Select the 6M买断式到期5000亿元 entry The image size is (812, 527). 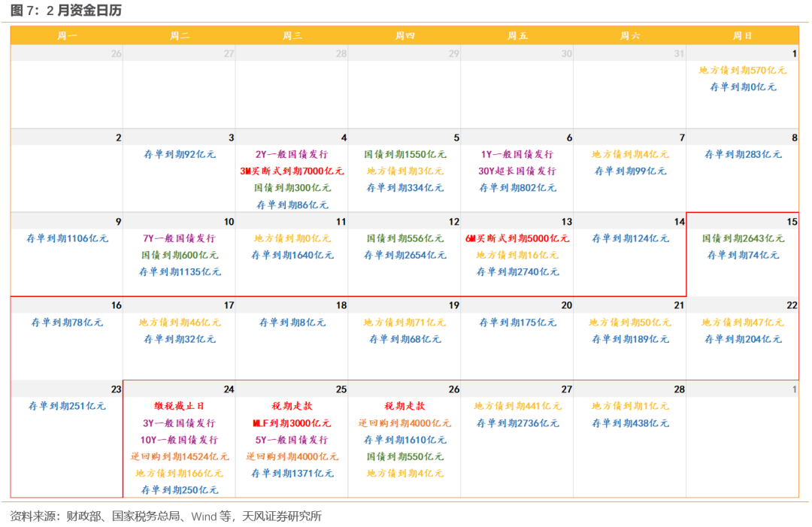[x=517, y=238]
